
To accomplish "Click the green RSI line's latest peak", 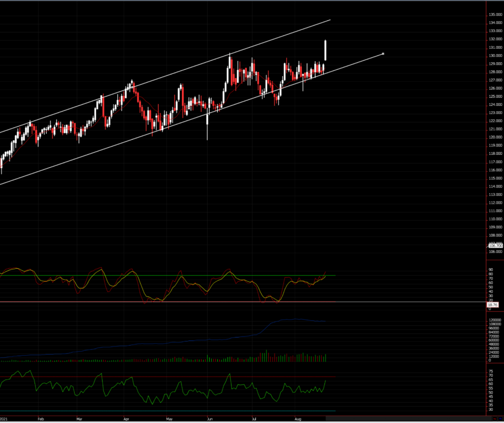I will tap(325, 381).
